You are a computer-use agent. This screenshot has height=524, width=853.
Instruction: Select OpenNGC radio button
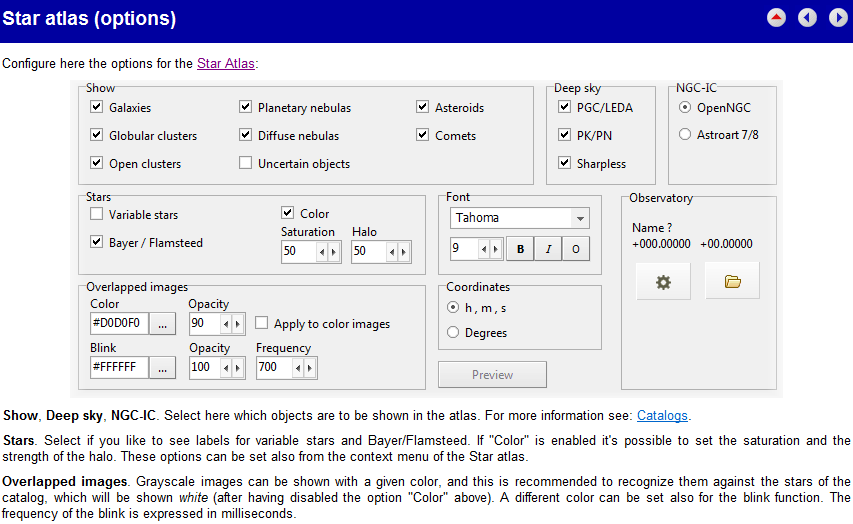(x=685, y=107)
